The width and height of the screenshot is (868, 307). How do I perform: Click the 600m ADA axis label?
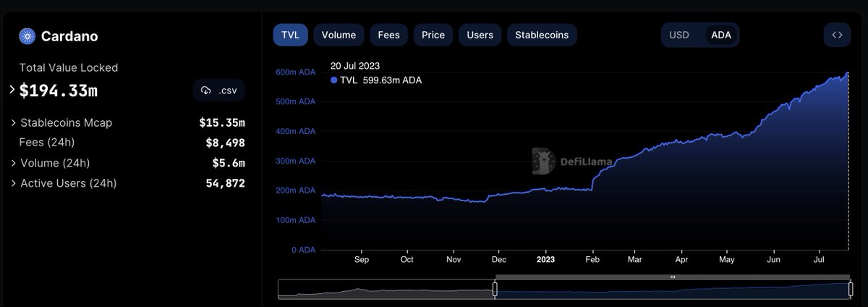(x=295, y=72)
